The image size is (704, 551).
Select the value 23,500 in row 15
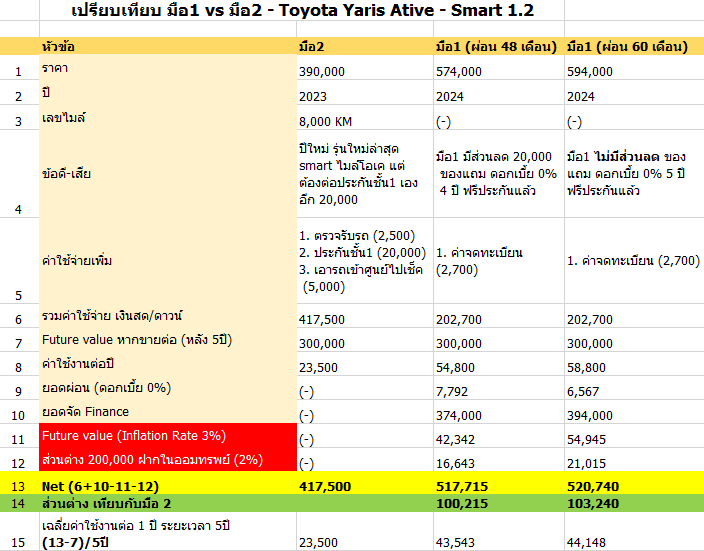coord(365,532)
